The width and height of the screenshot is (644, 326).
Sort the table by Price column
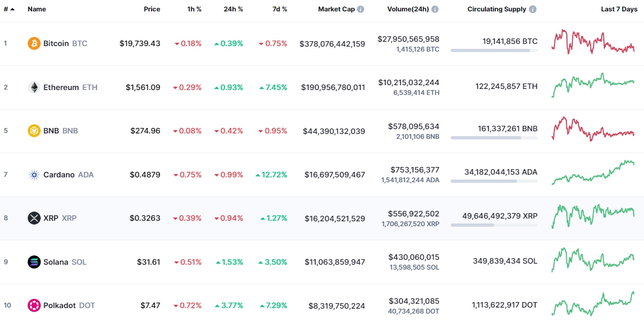click(x=152, y=9)
